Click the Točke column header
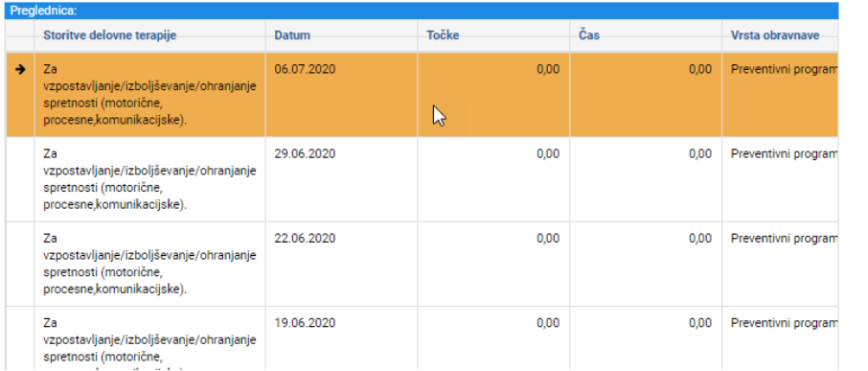Viewport: 868px width, 371px height. pos(443,35)
